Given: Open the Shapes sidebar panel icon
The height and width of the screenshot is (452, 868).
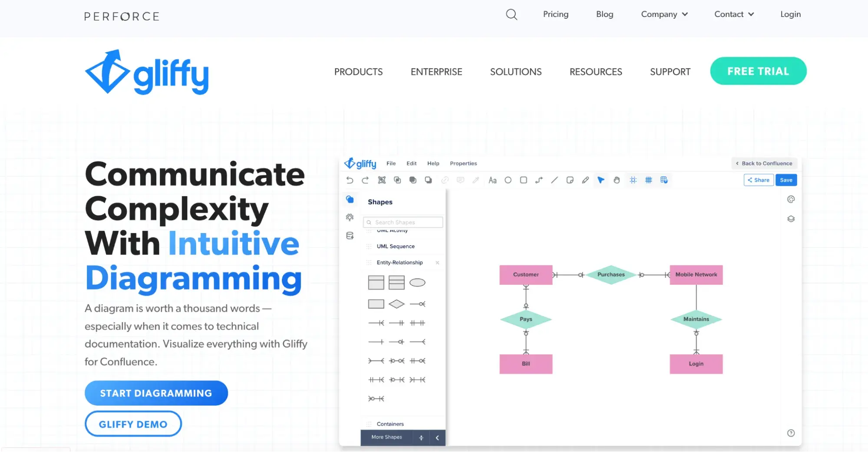Looking at the screenshot, I should (350, 199).
